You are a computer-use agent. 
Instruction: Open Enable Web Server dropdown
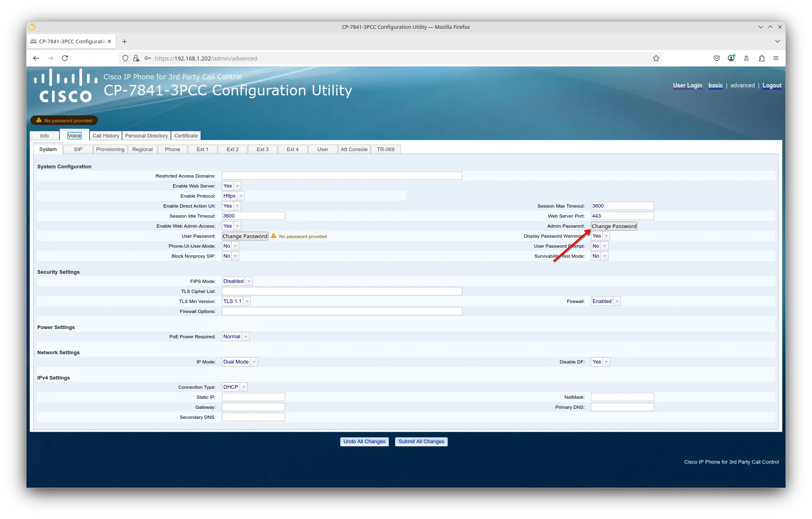click(231, 186)
